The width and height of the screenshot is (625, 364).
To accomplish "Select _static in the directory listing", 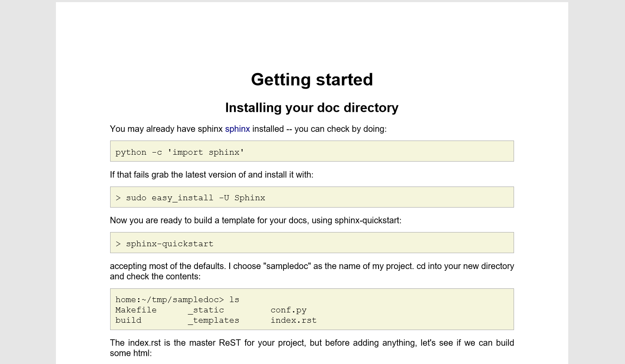I will (206, 310).
